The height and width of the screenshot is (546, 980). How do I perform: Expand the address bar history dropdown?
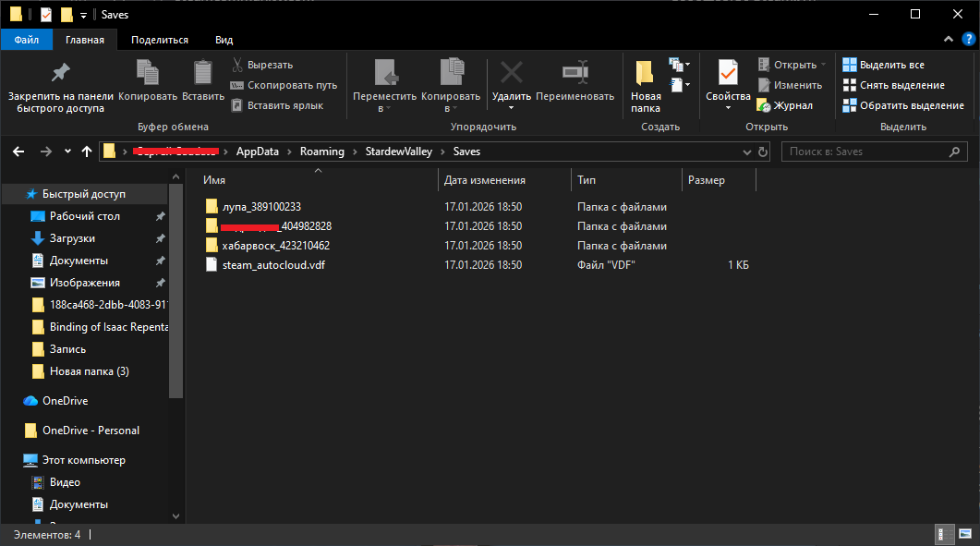click(x=747, y=152)
